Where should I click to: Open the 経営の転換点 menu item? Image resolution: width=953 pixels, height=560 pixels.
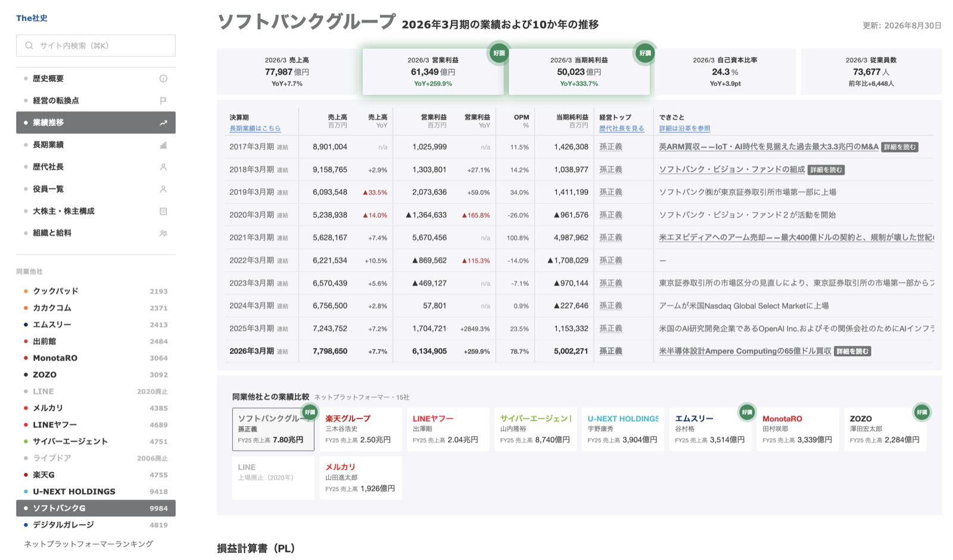point(96,101)
